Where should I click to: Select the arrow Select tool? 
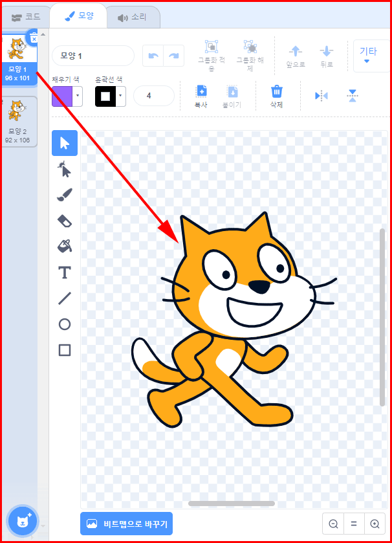point(65,143)
